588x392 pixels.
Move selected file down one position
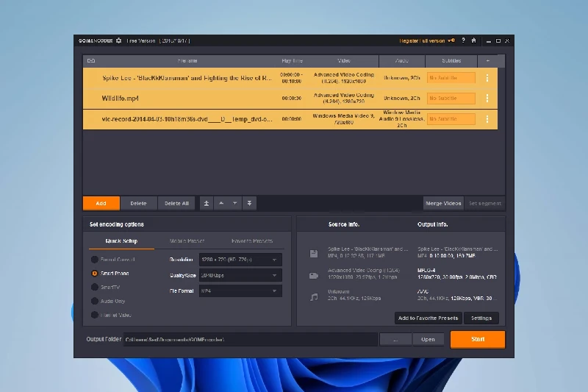tap(234, 203)
